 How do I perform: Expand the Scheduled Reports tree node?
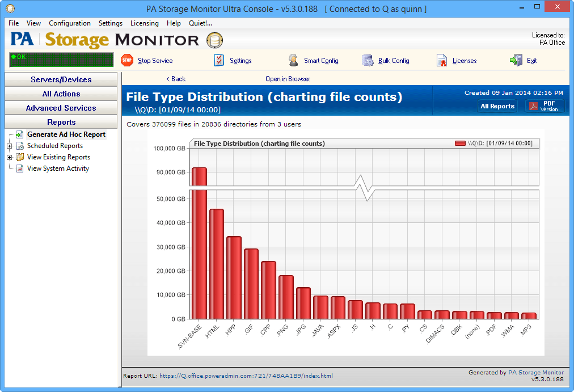click(x=9, y=146)
